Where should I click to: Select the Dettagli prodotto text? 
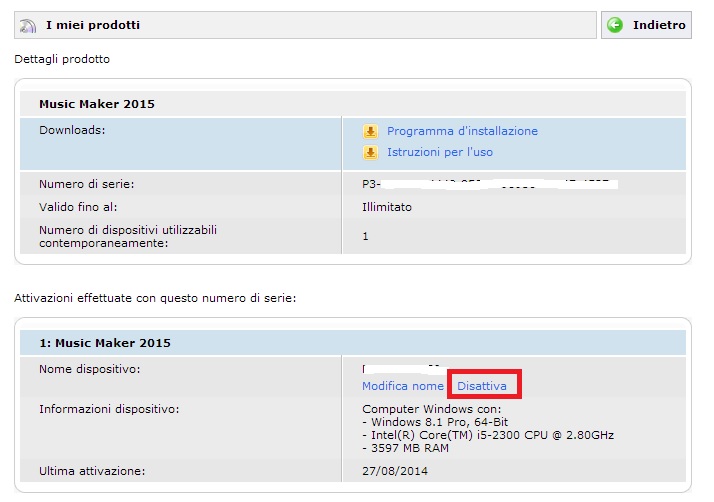[62, 59]
